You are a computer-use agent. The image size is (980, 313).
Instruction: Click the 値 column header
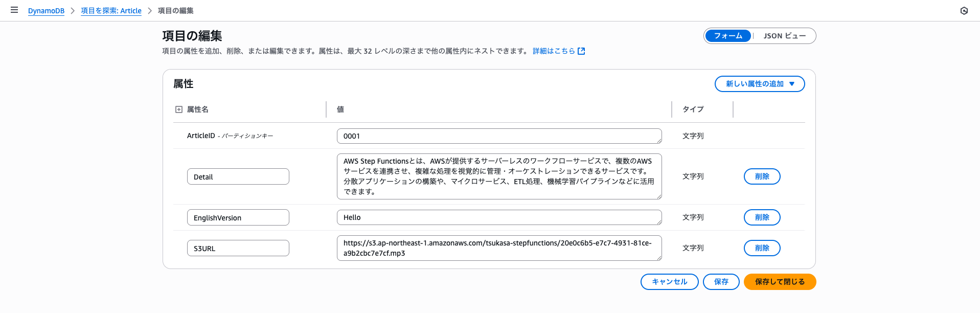pyautogui.click(x=340, y=109)
